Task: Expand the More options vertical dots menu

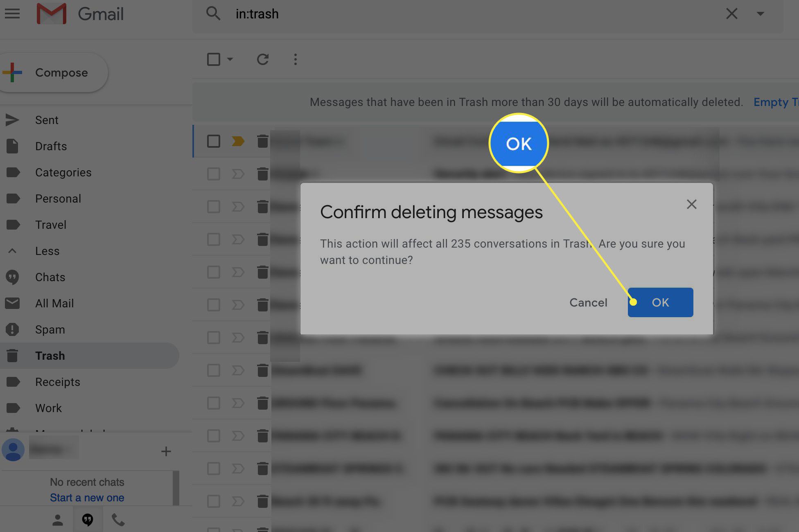Action: [295, 59]
